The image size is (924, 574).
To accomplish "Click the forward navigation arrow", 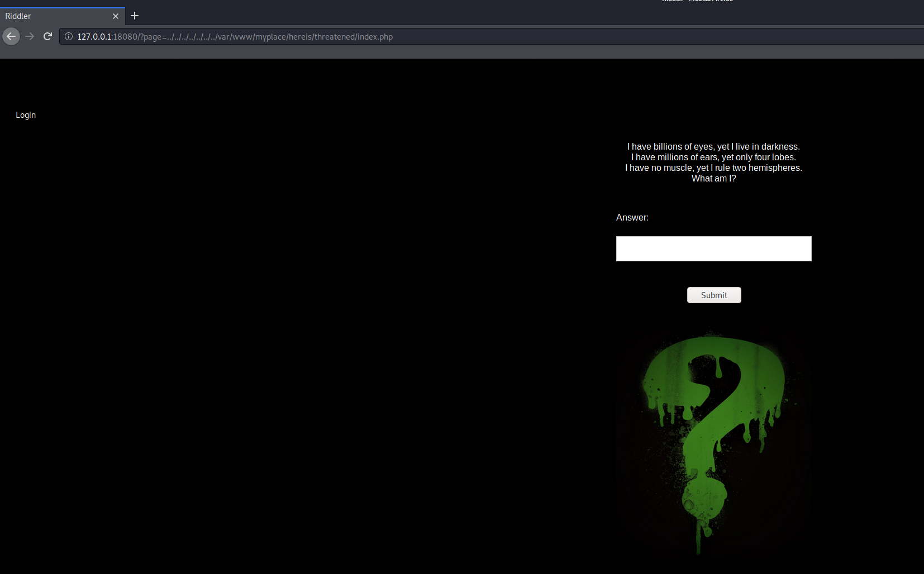I will tap(30, 36).
